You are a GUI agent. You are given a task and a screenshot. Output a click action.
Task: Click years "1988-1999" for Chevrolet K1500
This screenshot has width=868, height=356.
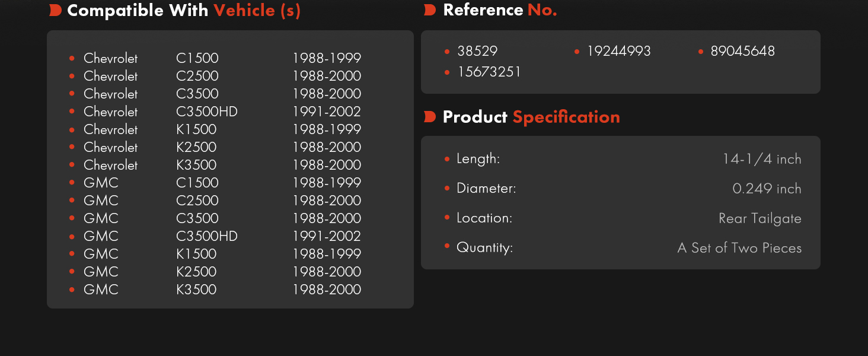pos(327,129)
